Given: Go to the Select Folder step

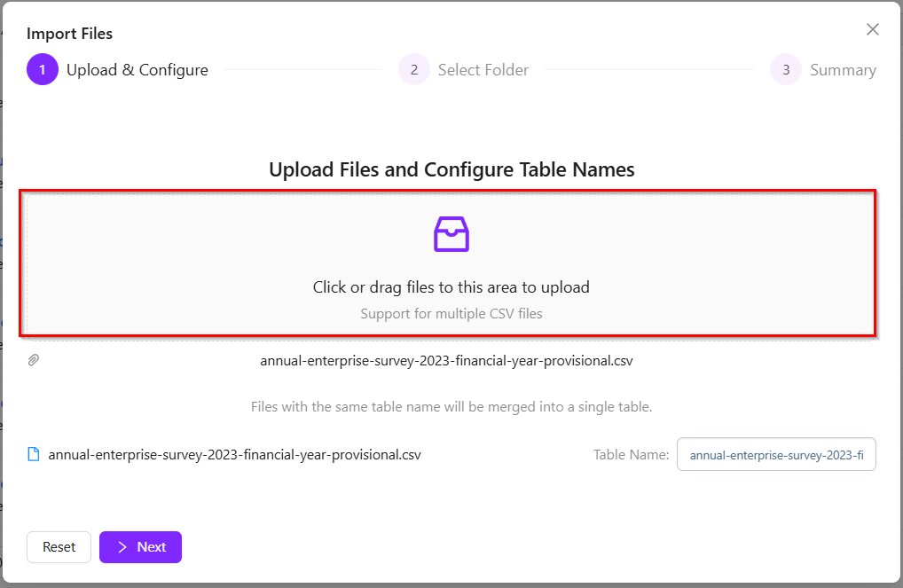Looking at the screenshot, I should [x=483, y=70].
